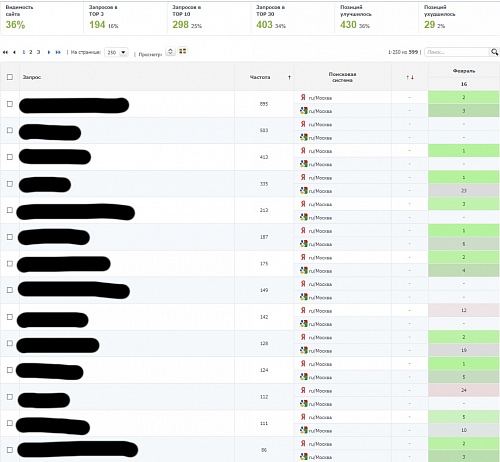Focus the search input field

457,52
